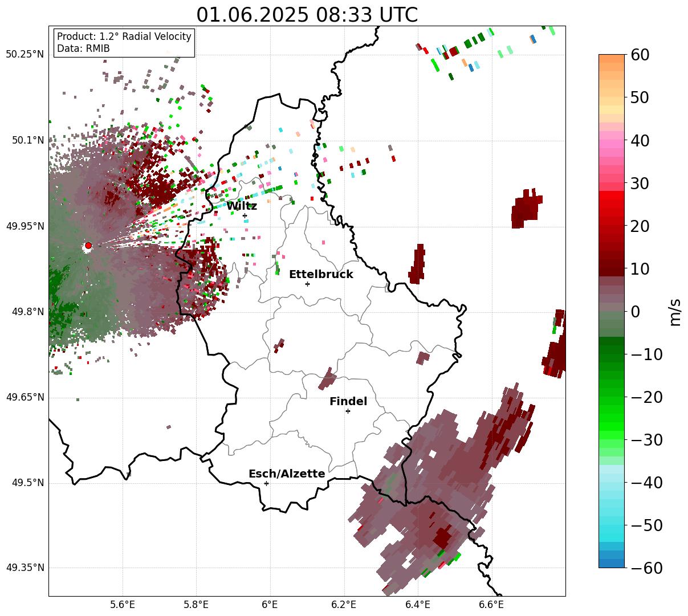Image resolution: width=688 pixels, height=616 pixels.
Task: Click the colorbar value 0
Action: (x=635, y=311)
